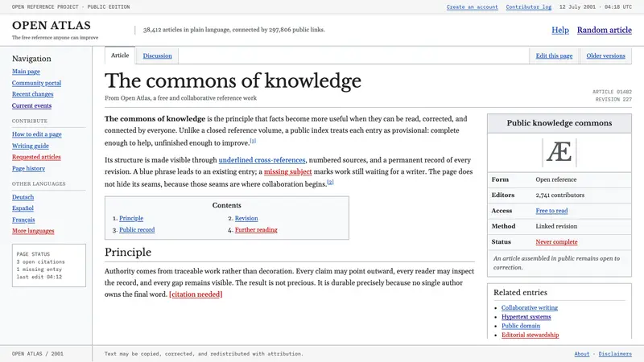Open the Contributor log link
This screenshot has width=644, height=362.
pyautogui.click(x=529, y=7)
